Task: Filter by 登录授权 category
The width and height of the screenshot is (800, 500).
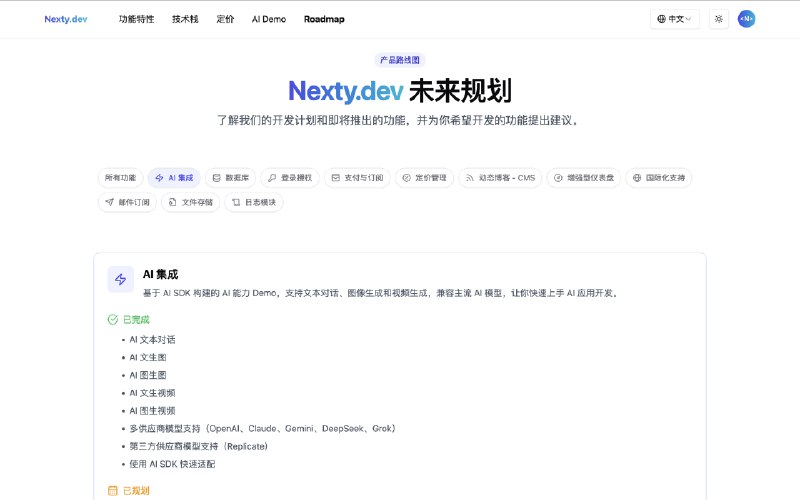Action: pyautogui.click(x=290, y=178)
